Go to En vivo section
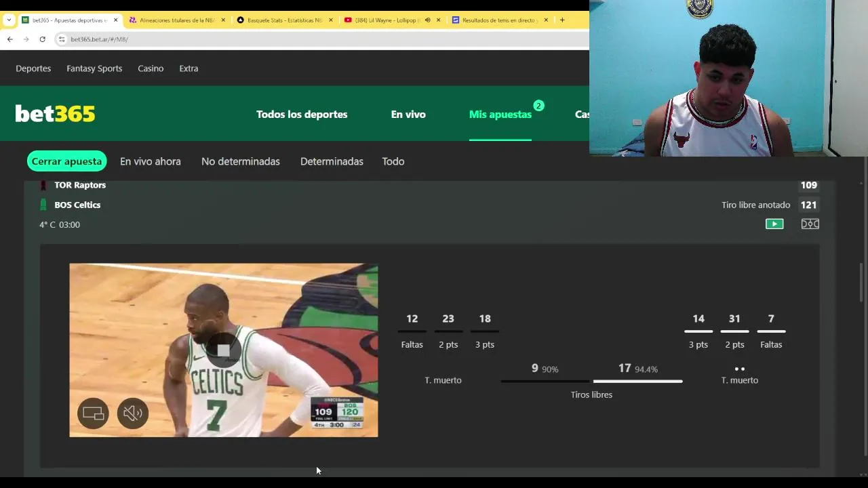 [x=408, y=115]
